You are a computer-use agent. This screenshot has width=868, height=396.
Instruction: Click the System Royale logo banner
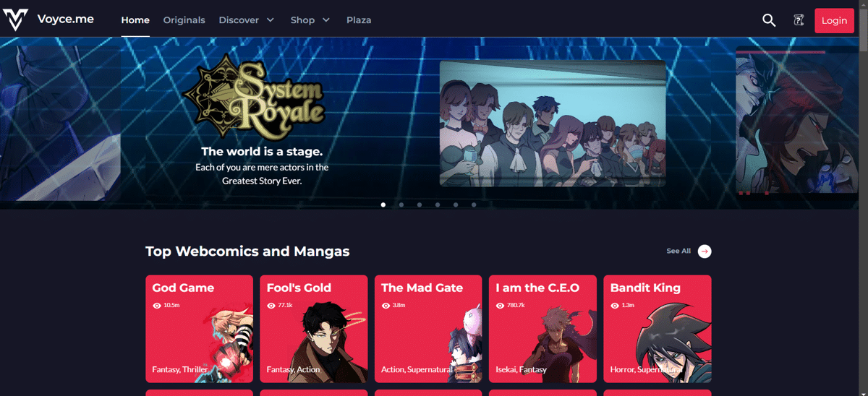tap(254, 98)
